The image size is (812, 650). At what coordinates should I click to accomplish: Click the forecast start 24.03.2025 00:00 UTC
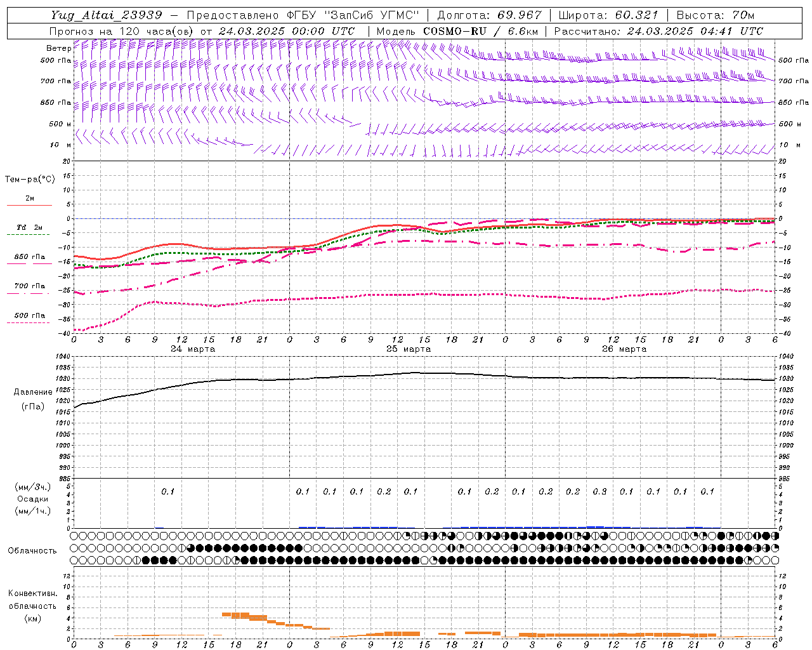click(x=287, y=31)
